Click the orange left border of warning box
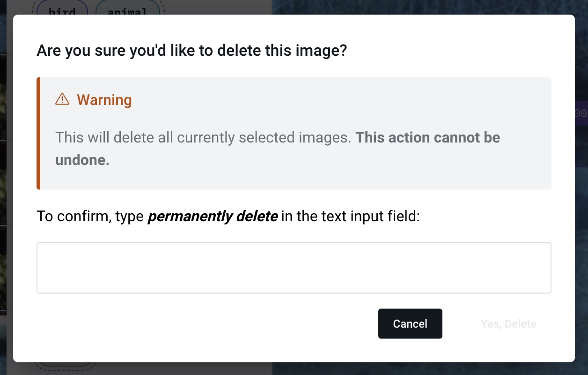The width and height of the screenshot is (588, 375). tap(38, 133)
